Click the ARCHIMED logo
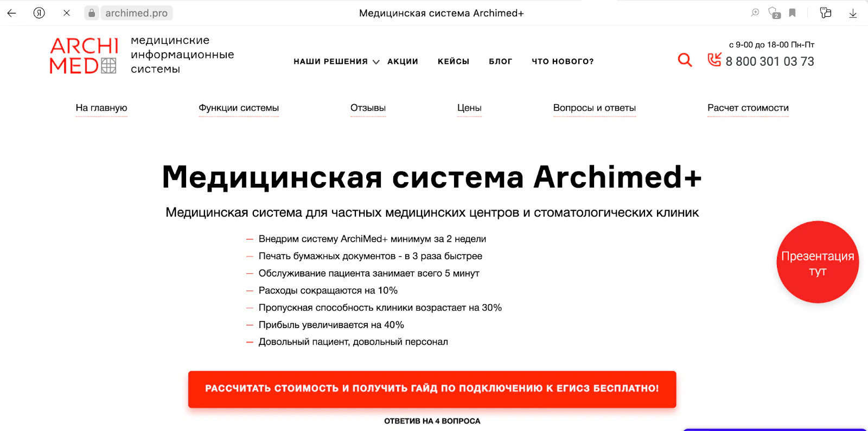 (84, 55)
